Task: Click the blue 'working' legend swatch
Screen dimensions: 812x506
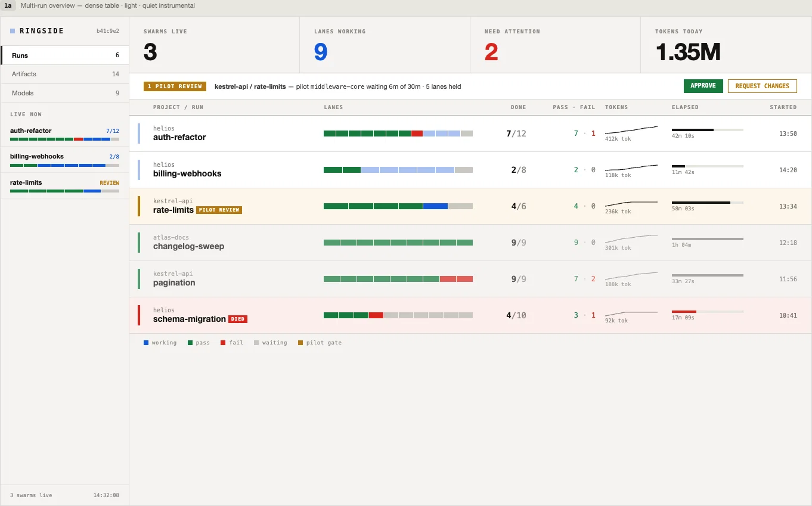Action: pyautogui.click(x=146, y=343)
